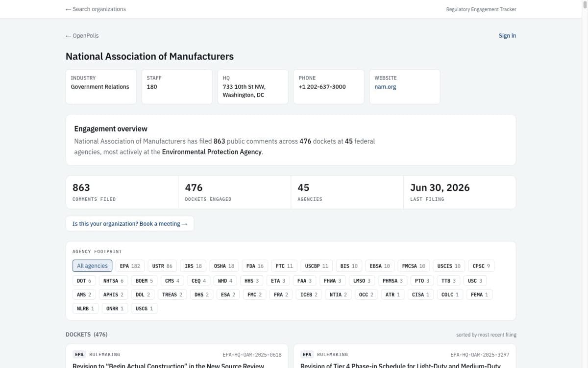Select the NHTSA 6 agency chip
This screenshot has width=588, height=368.
point(114,281)
